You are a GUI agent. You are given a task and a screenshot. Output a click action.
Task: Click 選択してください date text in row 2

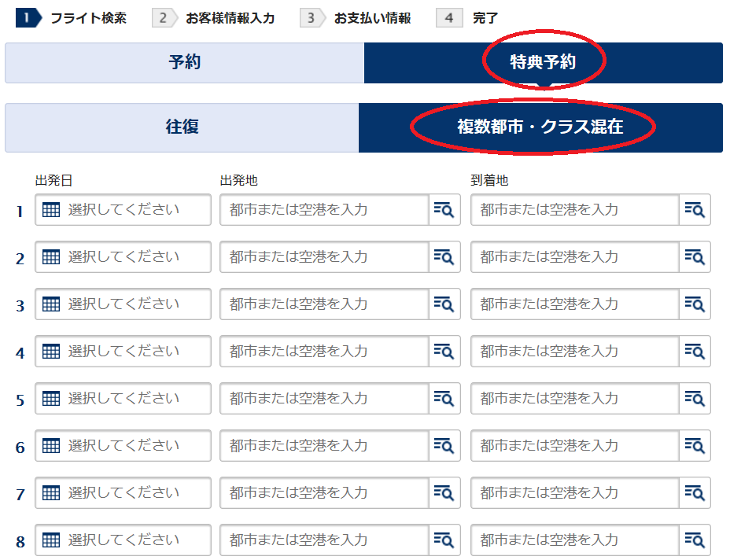[x=124, y=257]
